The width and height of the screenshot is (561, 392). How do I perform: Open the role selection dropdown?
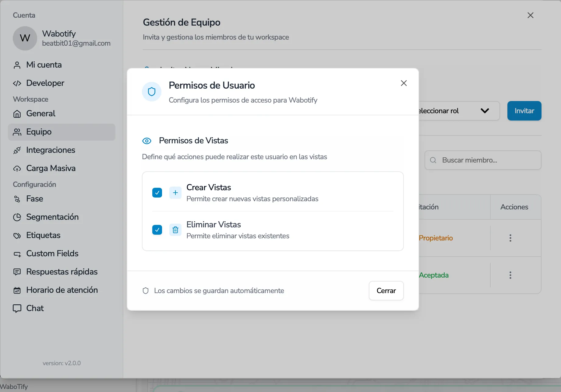459,111
